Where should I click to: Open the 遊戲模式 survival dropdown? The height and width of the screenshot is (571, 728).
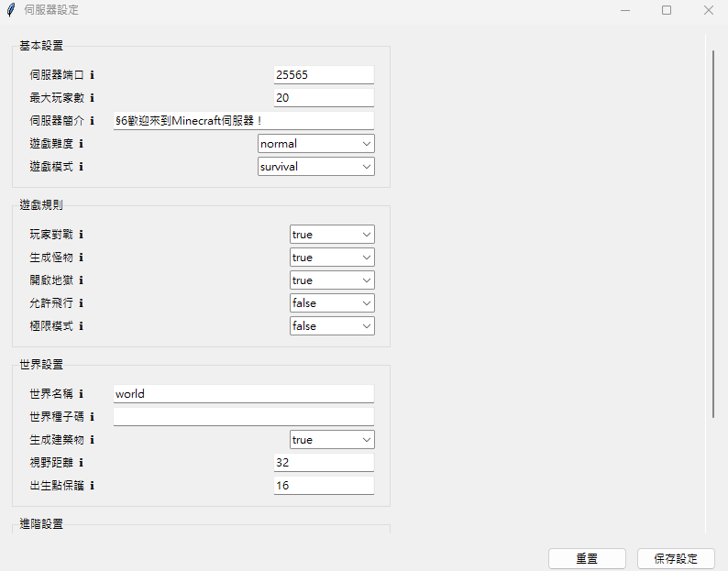315,167
